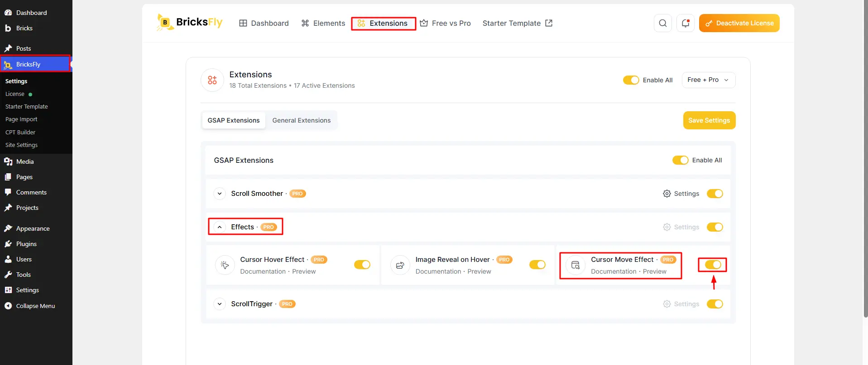868x365 pixels.
Task: Click the Collapse Menu arrow icon
Action: click(x=8, y=306)
